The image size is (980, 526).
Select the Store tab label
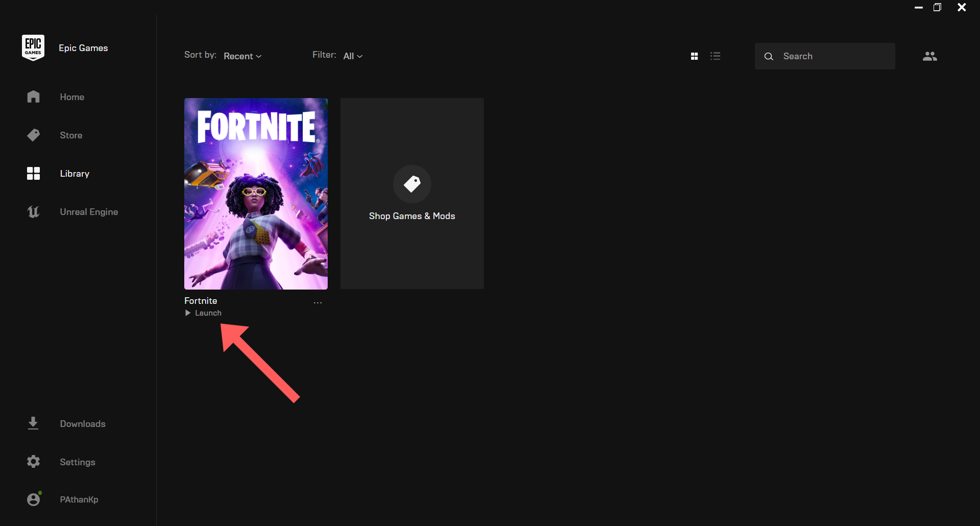[71, 135]
